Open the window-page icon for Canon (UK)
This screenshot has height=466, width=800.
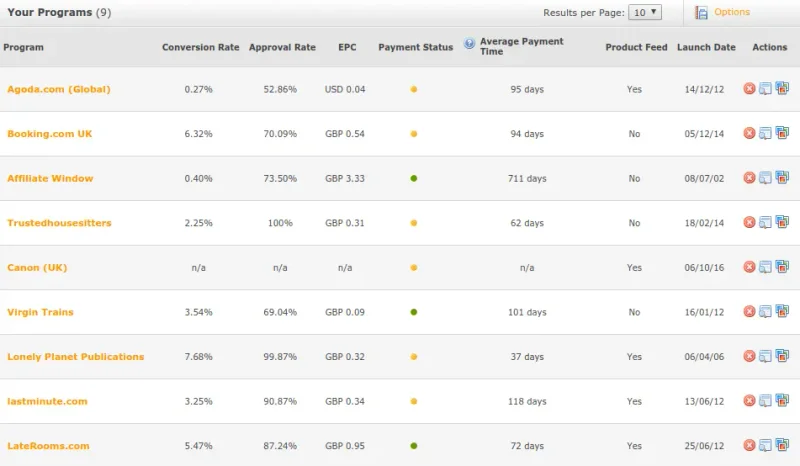pyautogui.click(x=765, y=267)
